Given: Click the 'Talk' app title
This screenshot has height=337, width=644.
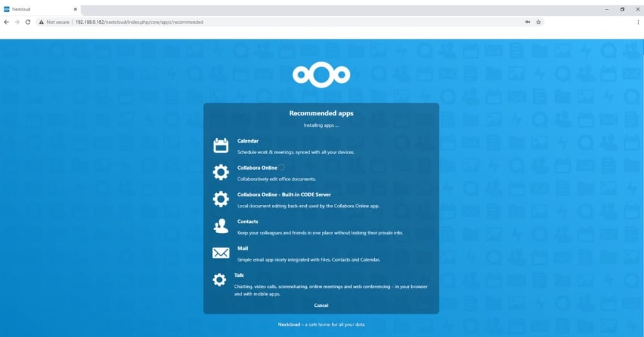Looking at the screenshot, I should (x=239, y=275).
